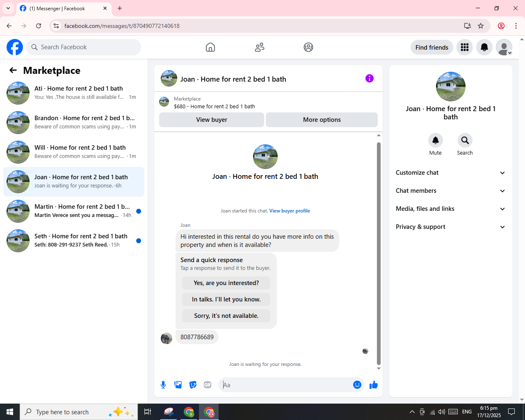Go to the Home feed icon
525x420 pixels.
click(x=210, y=47)
